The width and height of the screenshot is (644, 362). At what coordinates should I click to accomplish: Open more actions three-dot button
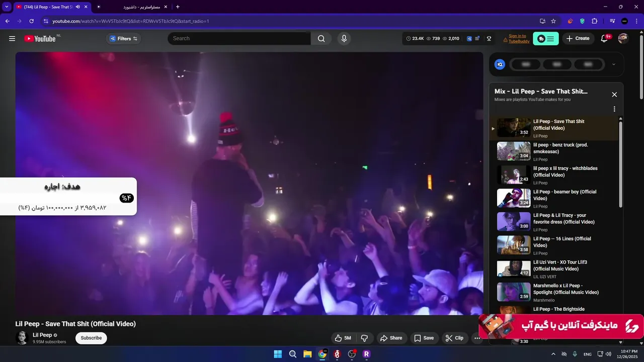point(477,338)
